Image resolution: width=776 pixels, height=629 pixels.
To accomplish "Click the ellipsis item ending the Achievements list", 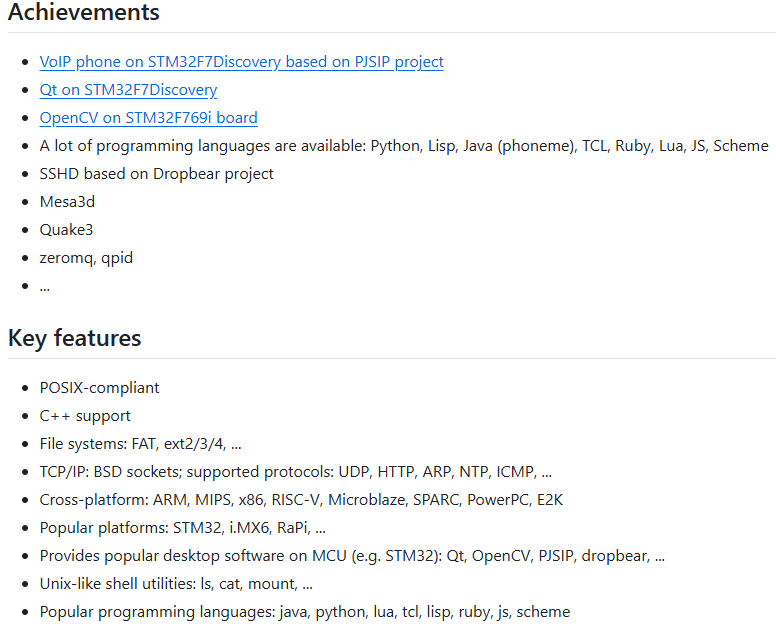I will pyautogui.click(x=45, y=286).
